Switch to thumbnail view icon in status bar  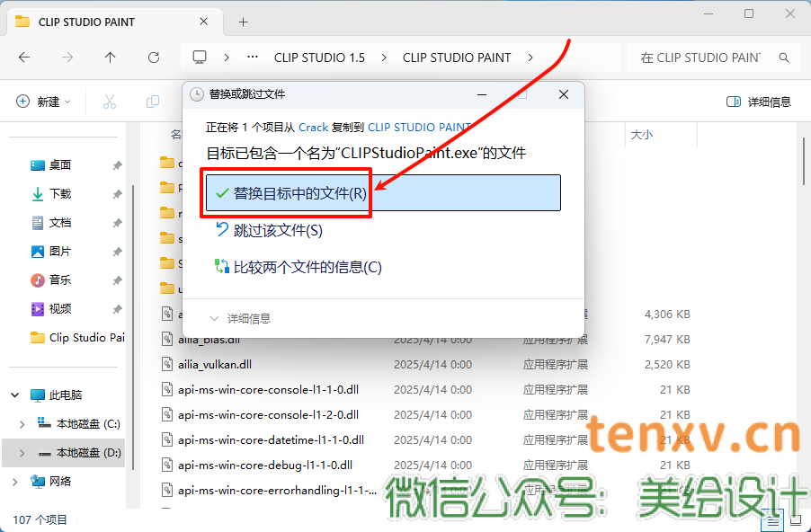(794, 519)
